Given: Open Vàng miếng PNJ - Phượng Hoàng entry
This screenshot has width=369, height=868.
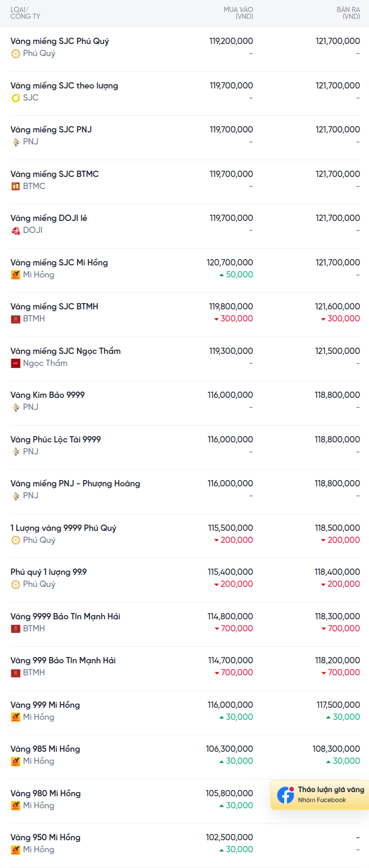Looking at the screenshot, I should [75, 483].
